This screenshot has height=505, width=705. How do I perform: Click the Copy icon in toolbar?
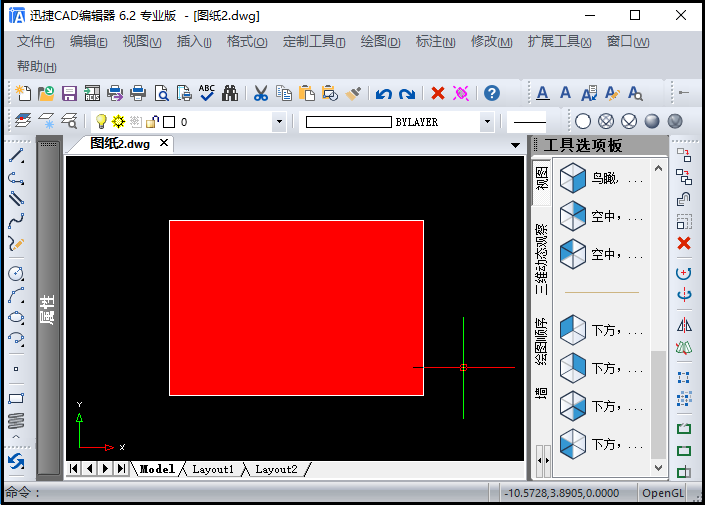tap(284, 93)
